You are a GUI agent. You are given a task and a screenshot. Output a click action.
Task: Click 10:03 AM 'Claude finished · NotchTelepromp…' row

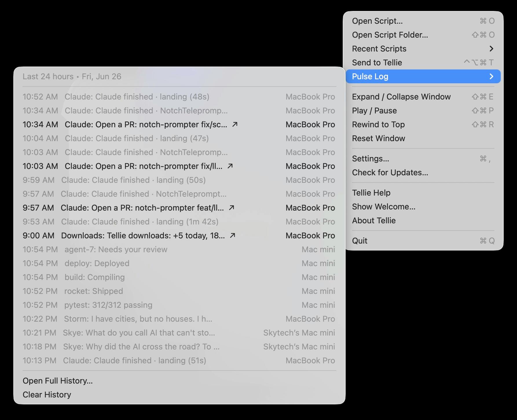click(x=179, y=152)
